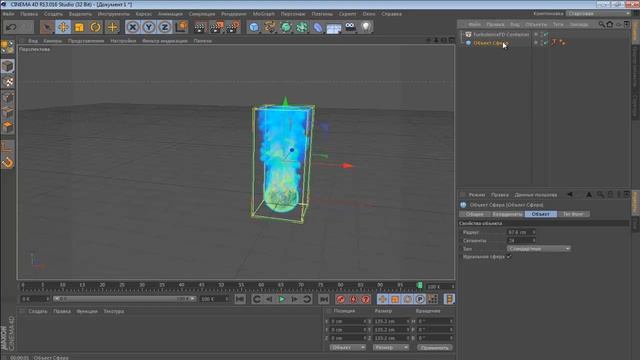This screenshot has height=360, width=640.
Task: Jump to the animation start
Action: [x=240, y=299]
